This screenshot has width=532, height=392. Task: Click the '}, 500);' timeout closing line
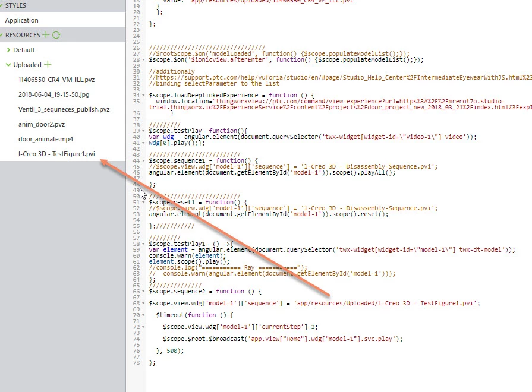170,350
